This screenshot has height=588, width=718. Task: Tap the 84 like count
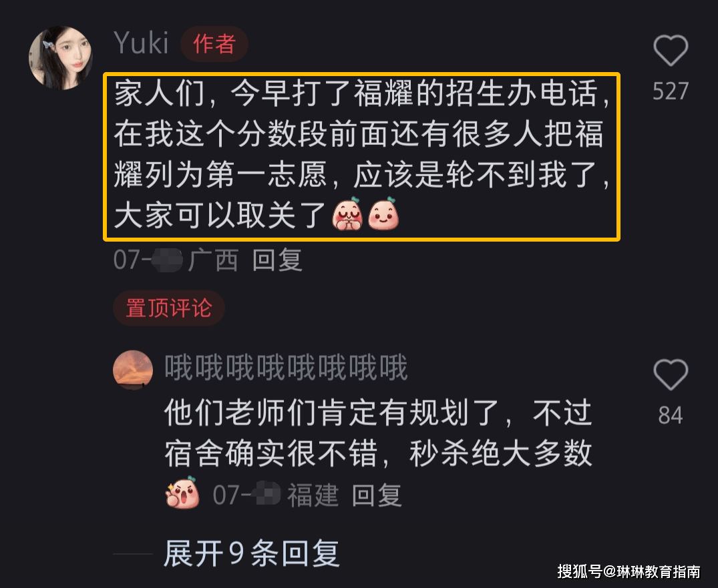click(x=671, y=416)
